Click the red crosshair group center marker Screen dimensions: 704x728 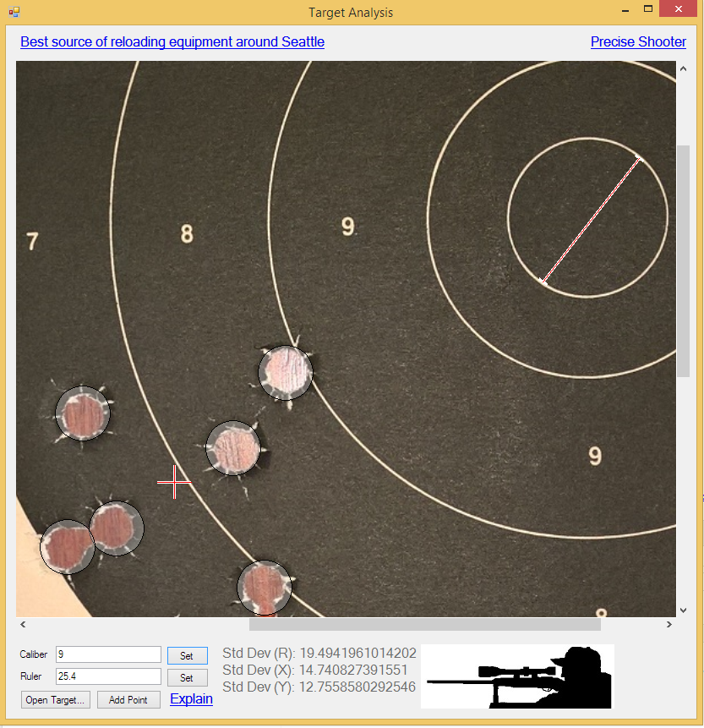(174, 482)
